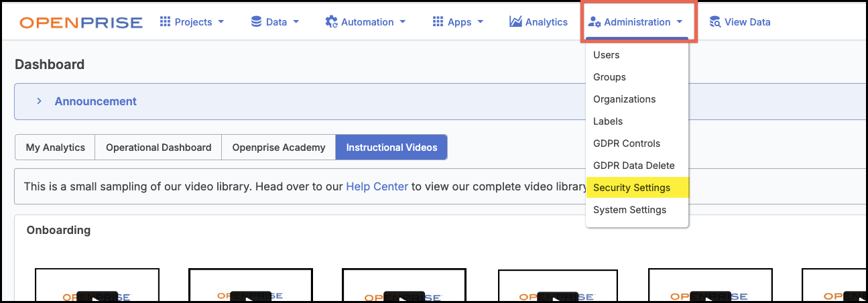Click the Automation gears icon
This screenshot has width=868, height=303.
point(331,22)
